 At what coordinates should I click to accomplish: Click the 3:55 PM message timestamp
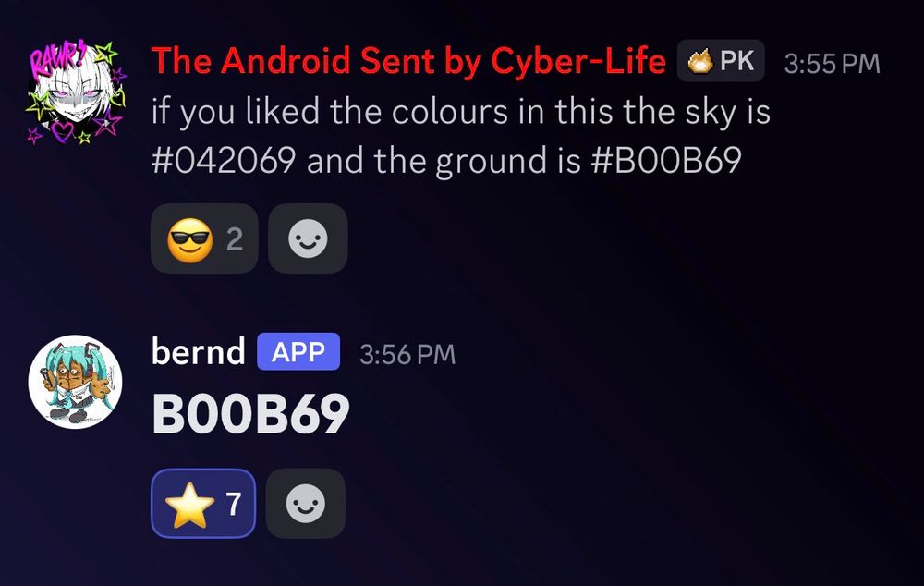pyautogui.click(x=832, y=63)
